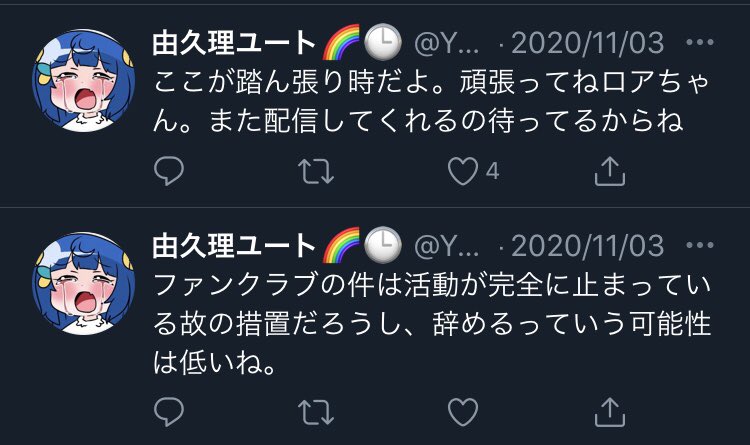
Task: Open more options on first tweet
Action: point(700,42)
